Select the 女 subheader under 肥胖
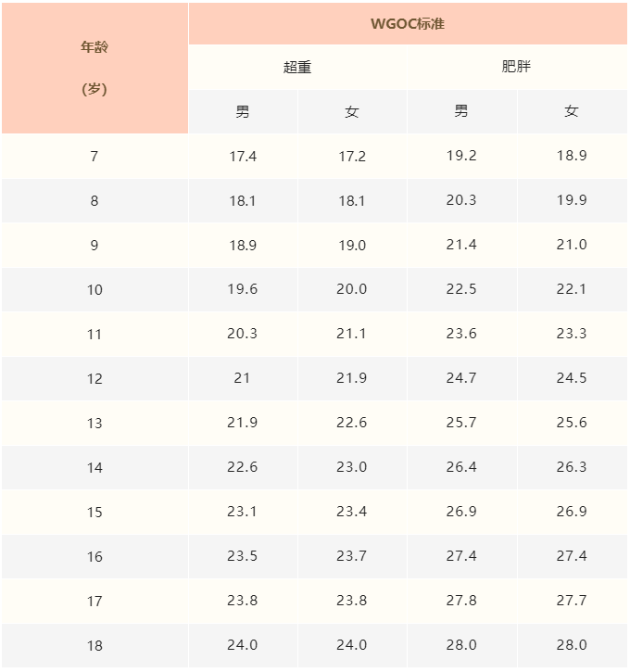The height and width of the screenshot is (672, 630). tap(572, 112)
